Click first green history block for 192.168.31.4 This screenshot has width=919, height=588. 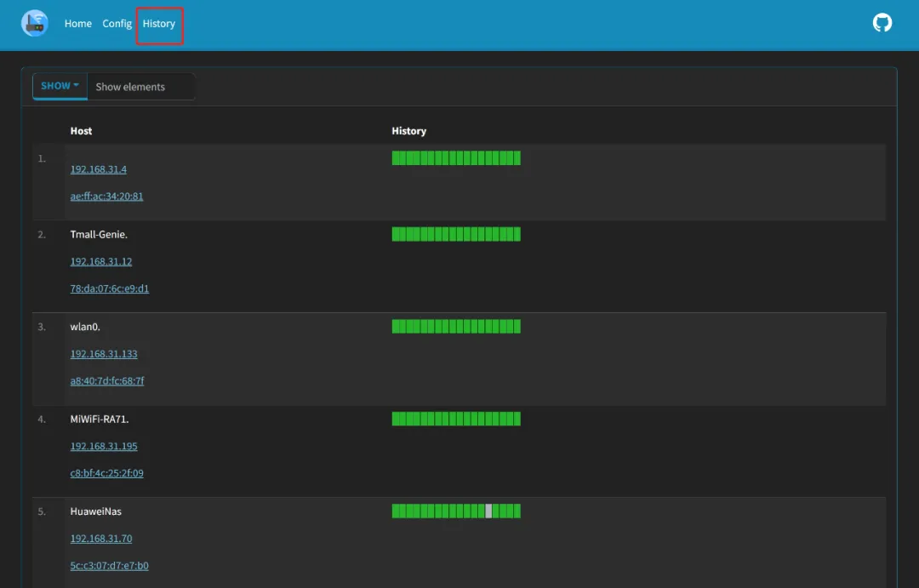tap(396, 158)
